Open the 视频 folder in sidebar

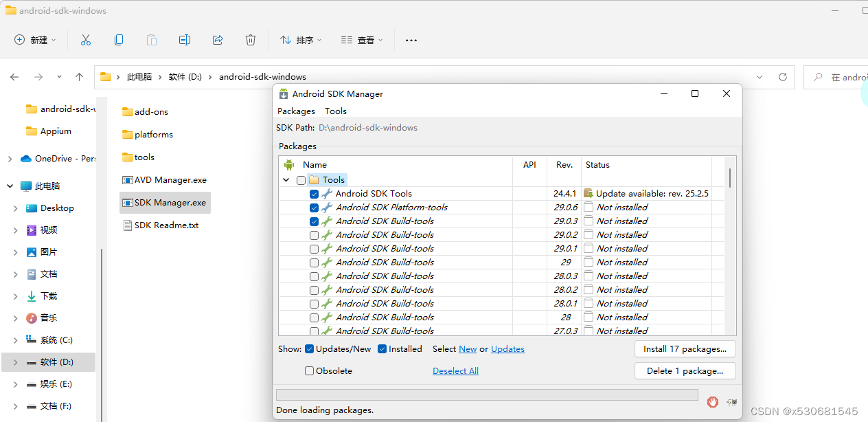pos(41,230)
